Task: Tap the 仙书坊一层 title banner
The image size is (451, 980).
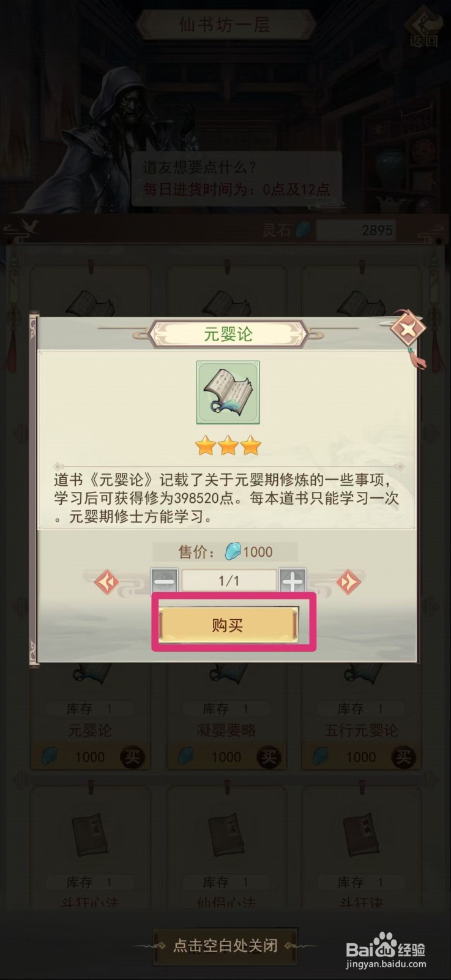Action: point(225,25)
